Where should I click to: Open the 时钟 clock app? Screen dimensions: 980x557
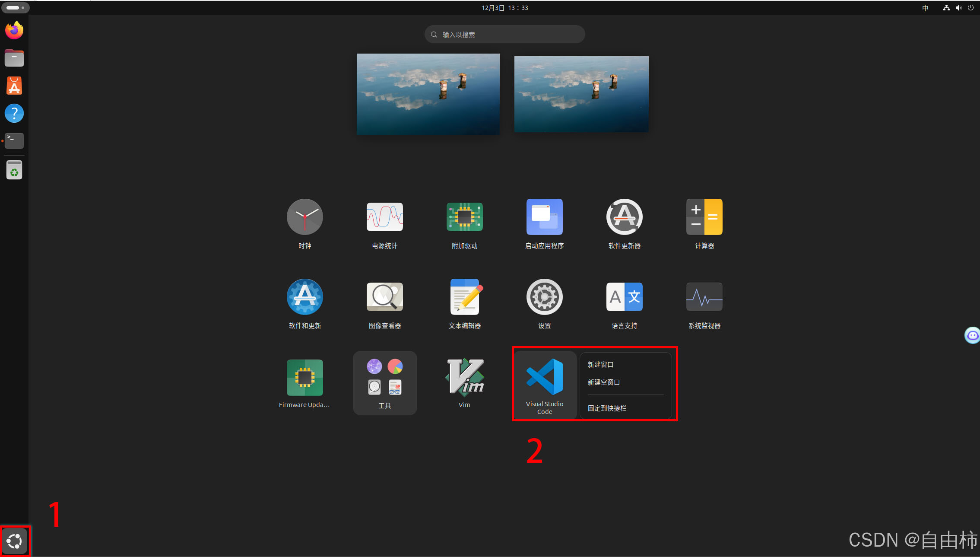305,217
